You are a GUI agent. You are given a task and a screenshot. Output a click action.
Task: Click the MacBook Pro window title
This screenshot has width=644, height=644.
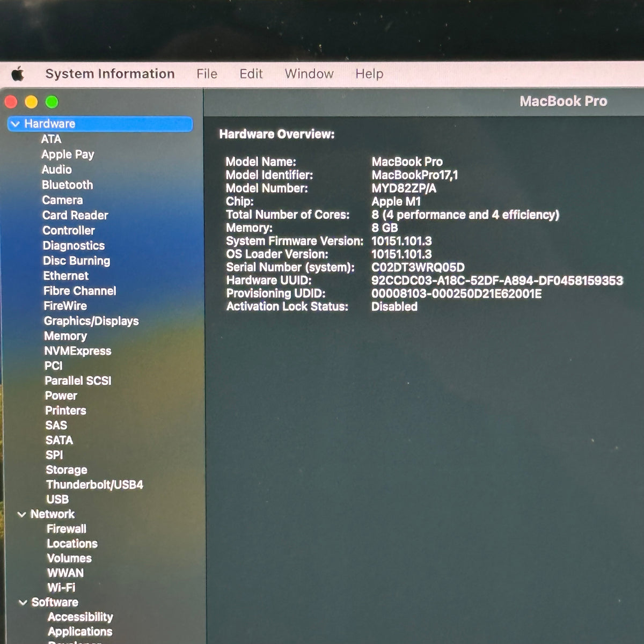point(563,101)
